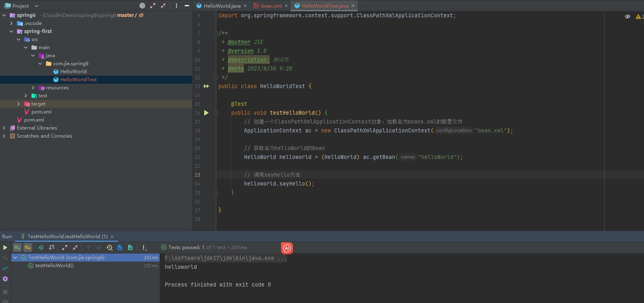Screen dimensions: 644x303
Task: Close the TestHelloWorld run tab
Action: coord(112,237)
